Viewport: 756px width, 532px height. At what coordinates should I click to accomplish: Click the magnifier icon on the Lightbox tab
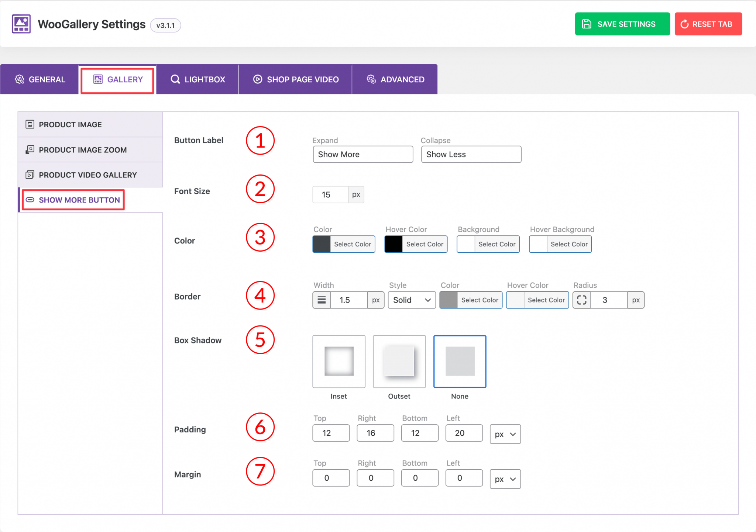point(175,79)
